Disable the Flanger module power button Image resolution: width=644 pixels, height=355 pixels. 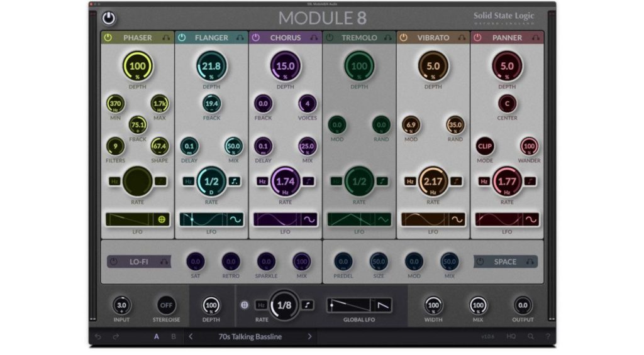coord(182,37)
